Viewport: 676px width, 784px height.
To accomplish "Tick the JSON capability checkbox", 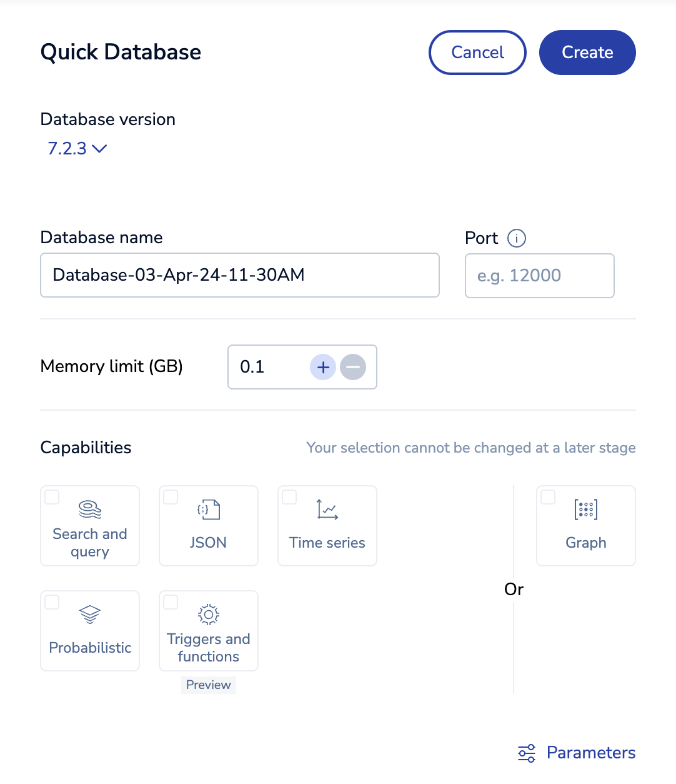I will 171,497.
